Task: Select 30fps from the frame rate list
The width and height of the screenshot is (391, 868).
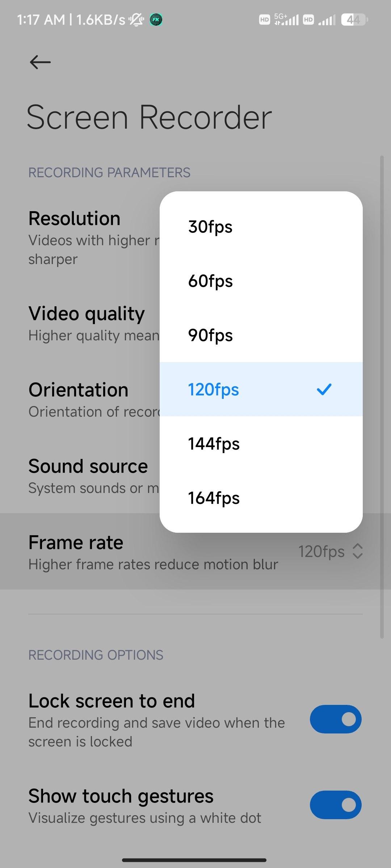Action: pos(261,227)
